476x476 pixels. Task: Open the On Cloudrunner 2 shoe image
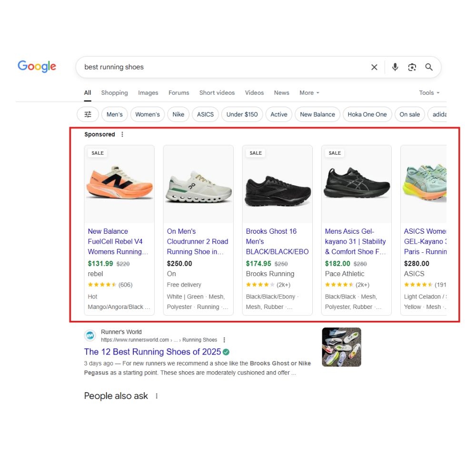(x=198, y=184)
